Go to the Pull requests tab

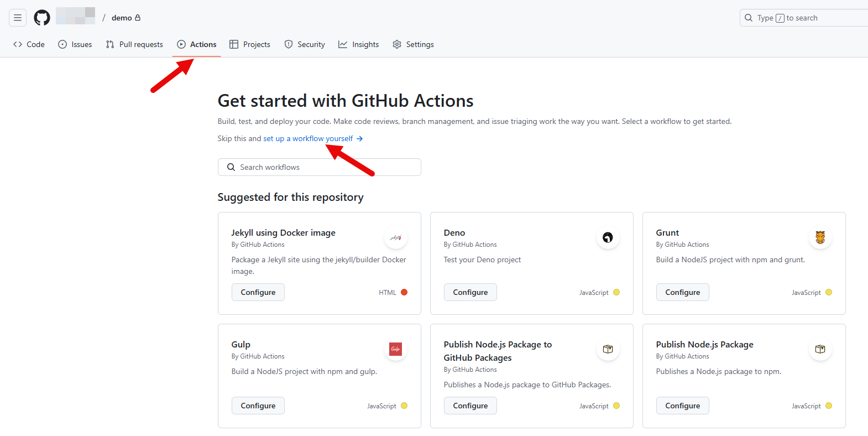point(134,44)
